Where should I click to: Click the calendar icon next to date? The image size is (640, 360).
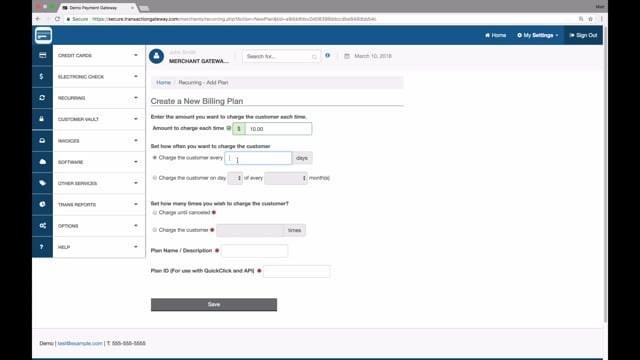click(347, 56)
